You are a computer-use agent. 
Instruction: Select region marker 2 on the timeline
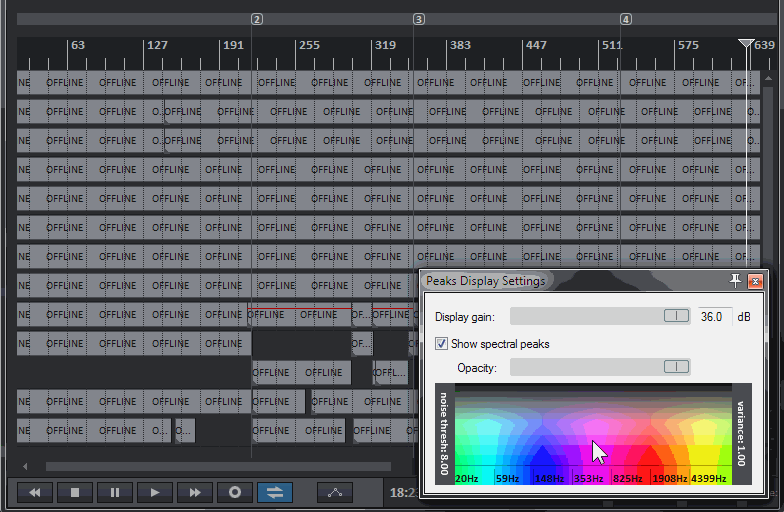(257, 19)
